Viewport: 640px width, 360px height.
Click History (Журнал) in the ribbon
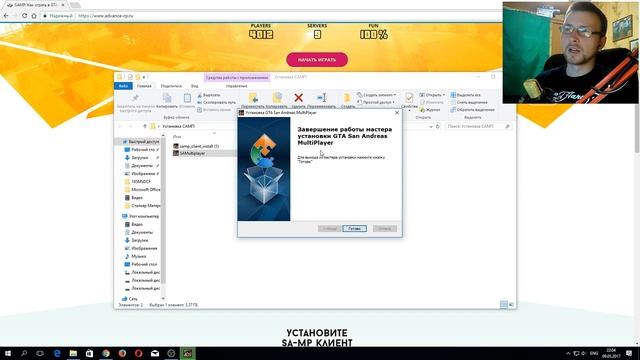430,110
